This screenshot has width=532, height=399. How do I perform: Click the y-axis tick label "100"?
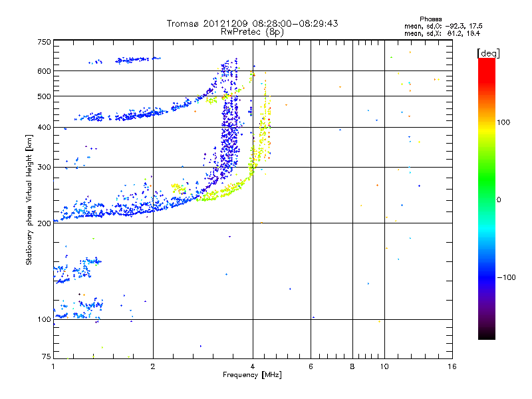(x=44, y=319)
